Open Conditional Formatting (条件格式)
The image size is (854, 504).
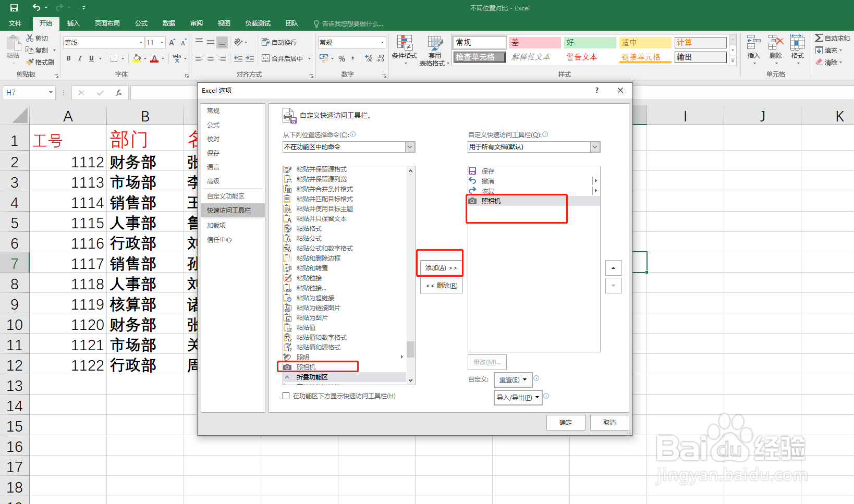405,51
